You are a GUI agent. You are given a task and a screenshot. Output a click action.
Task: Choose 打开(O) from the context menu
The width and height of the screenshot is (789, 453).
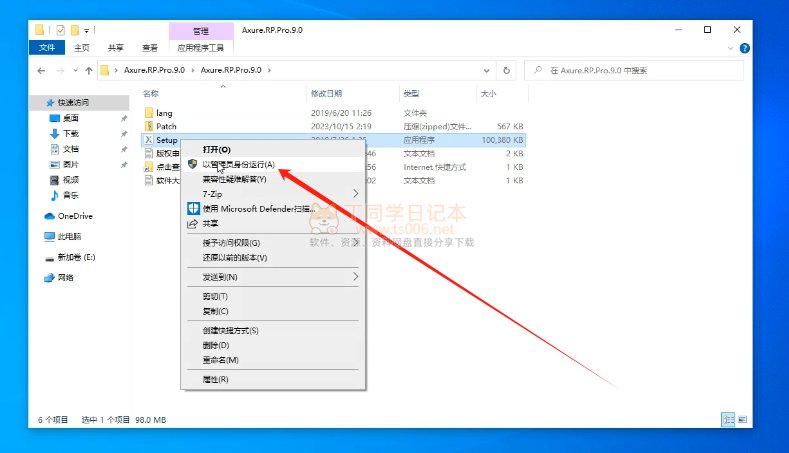coord(273,149)
